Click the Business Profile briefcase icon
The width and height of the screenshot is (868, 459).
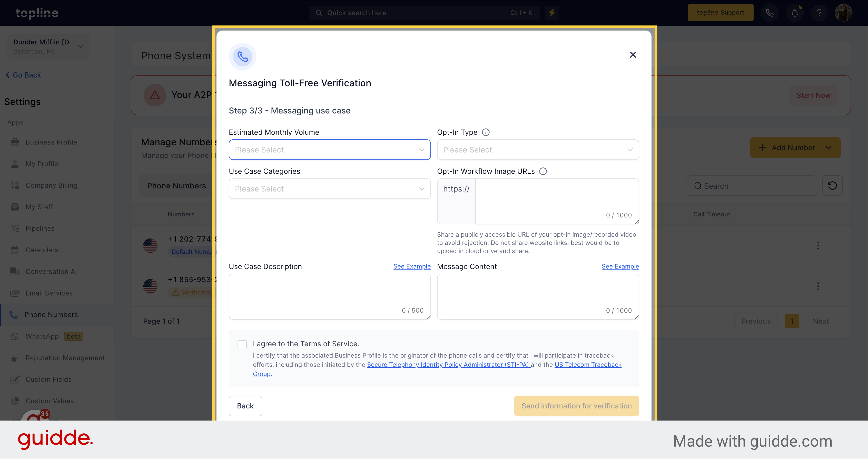[15, 142]
